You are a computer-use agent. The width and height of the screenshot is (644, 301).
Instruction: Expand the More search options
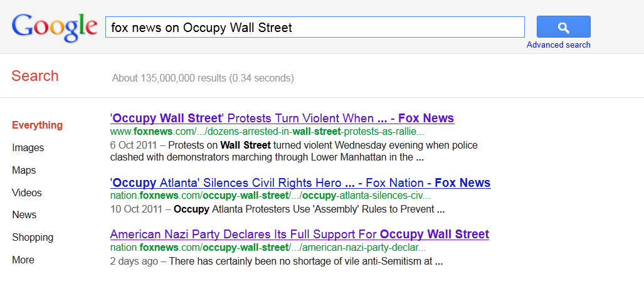[23, 260]
